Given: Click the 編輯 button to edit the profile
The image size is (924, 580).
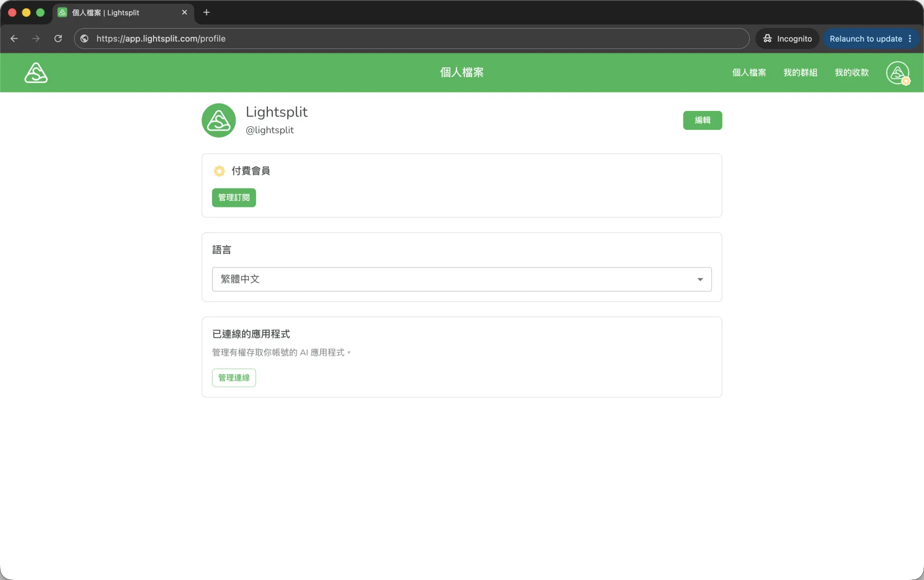Looking at the screenshot, I should tap(702, 120).
